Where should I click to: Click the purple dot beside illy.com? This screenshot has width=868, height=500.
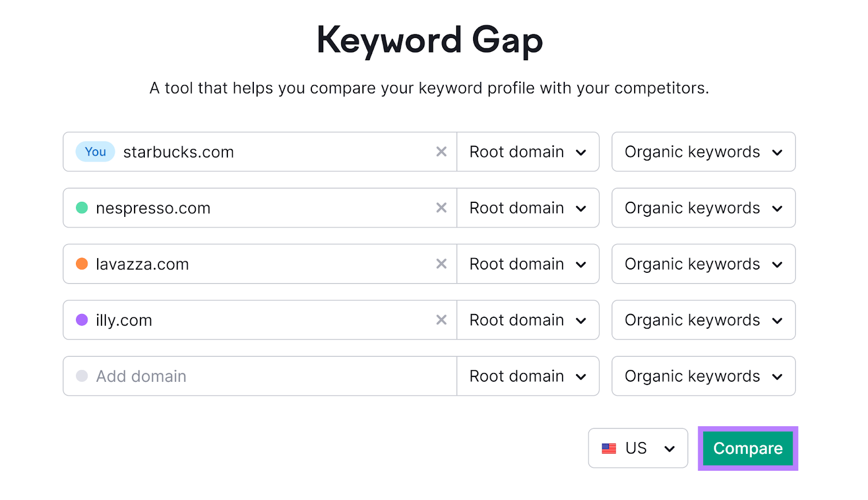[x=82, y=320]
